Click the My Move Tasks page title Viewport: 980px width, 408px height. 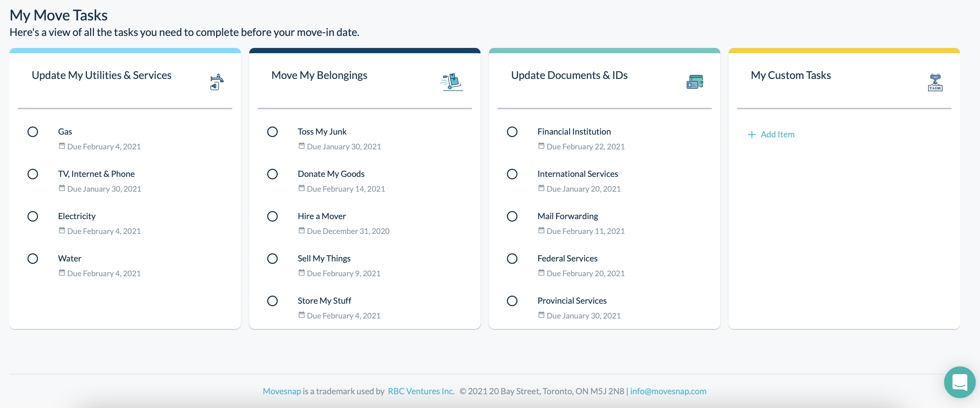point(58,15)
